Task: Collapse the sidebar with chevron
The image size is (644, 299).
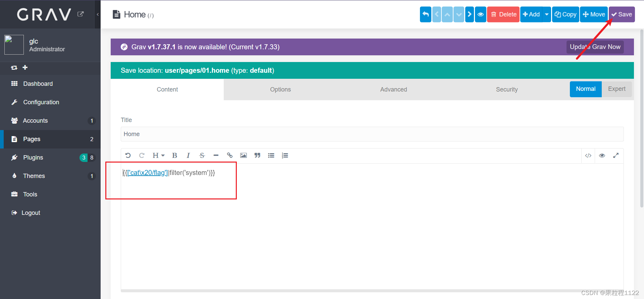Action: 98,14
